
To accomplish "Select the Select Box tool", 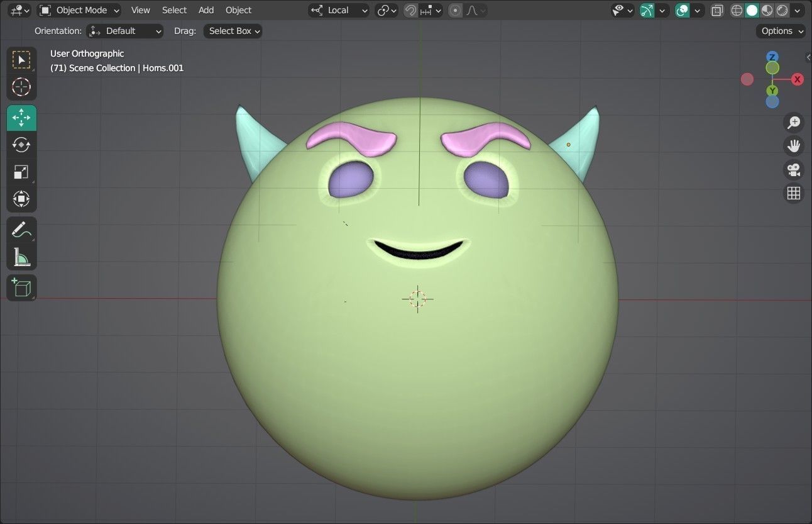I will (21, 60).
